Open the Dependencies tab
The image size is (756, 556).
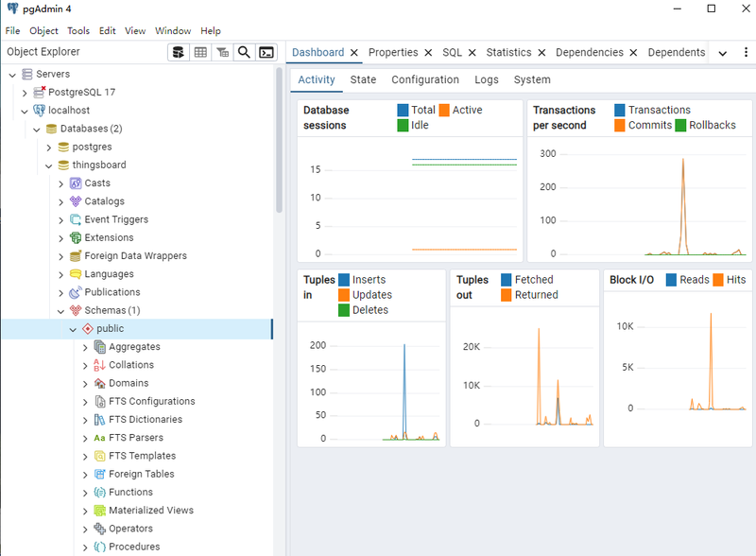coord(589,52)
